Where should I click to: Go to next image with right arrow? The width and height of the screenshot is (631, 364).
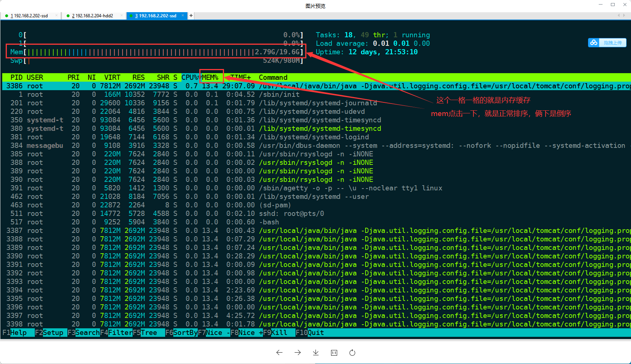click(x=298, y=353)
